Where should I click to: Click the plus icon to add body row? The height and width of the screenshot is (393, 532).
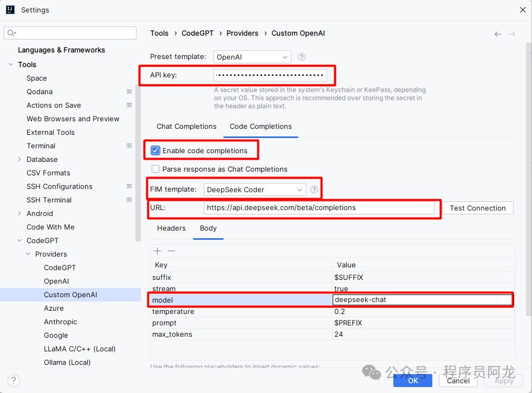coord(158,251)
